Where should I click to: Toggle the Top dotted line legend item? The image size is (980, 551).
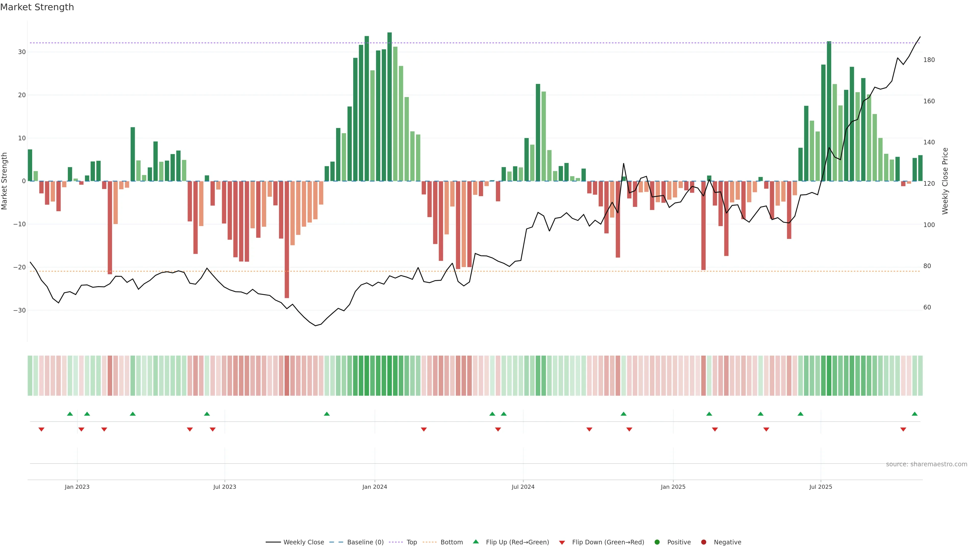pos(411,542)
